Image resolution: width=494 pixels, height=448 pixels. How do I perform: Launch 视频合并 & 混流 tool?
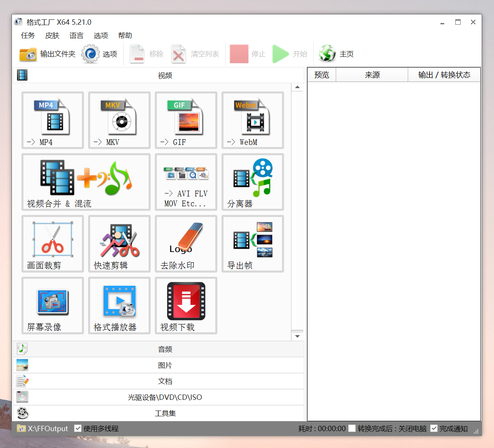click(x=86, y=182)
